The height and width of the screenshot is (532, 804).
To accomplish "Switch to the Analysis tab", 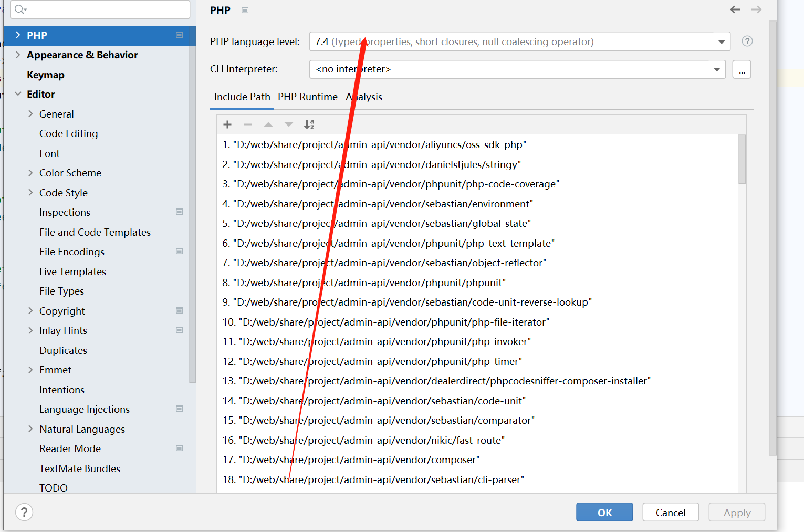I will (x=364, y=97).
